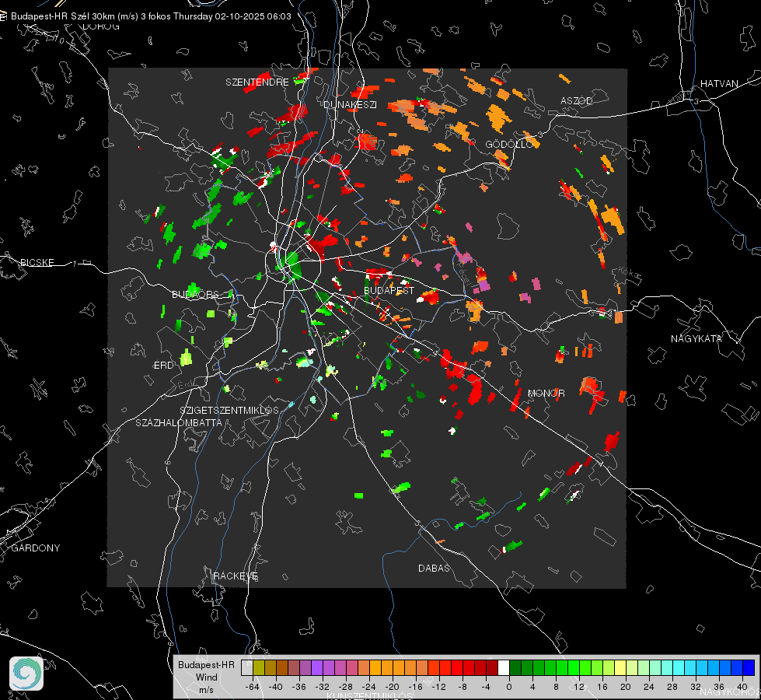Click the SZENTENDRE town label
Image resolution: width=761 pixels, height=700 pixels.
[257, 82]
